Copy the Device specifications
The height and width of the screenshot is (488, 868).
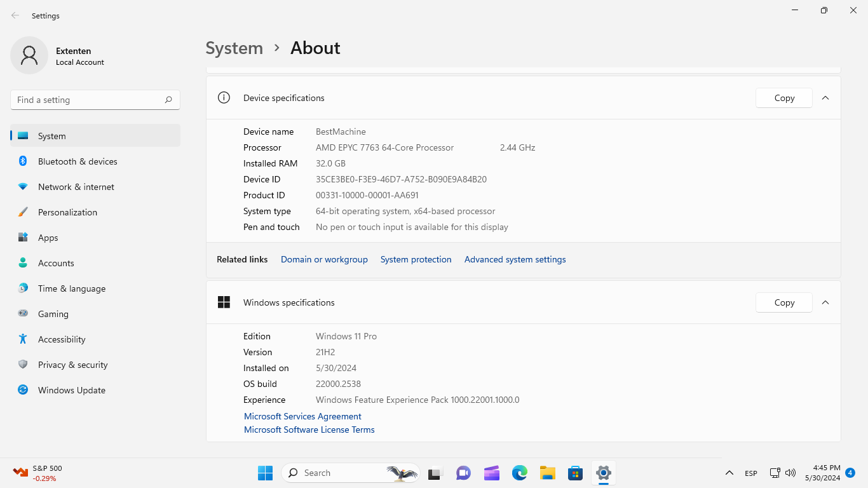(784, 98)
